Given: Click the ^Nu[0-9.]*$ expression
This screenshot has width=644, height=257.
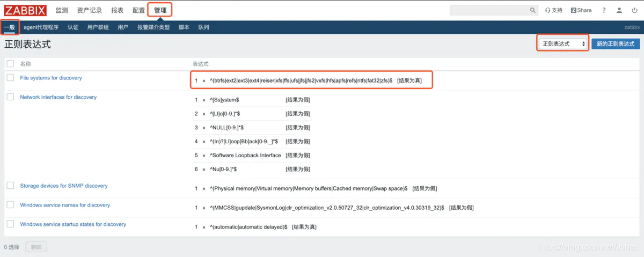Looking at the screenshot, I should [223, 169].
